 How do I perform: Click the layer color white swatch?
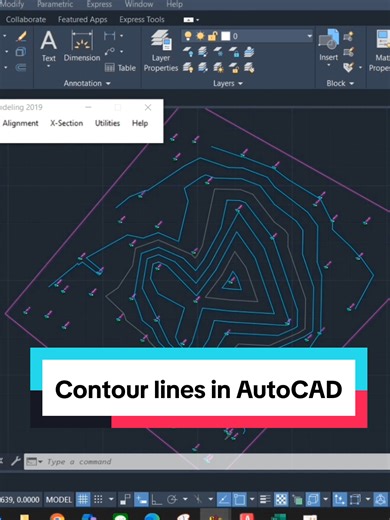coord(226,36)
